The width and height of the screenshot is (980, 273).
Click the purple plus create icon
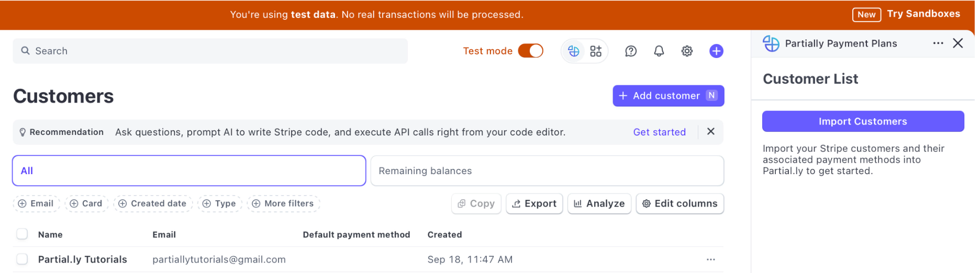pos(716,51)
